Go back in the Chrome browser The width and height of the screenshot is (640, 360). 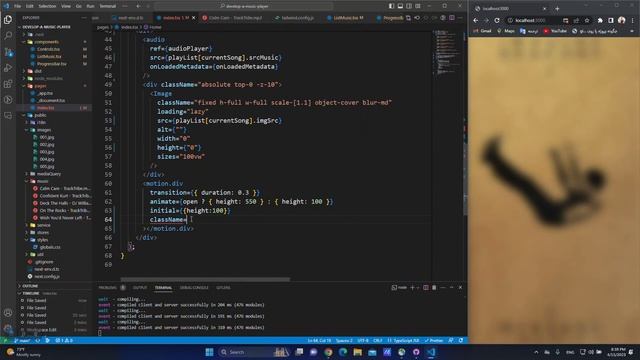click(x=476, y=20)
